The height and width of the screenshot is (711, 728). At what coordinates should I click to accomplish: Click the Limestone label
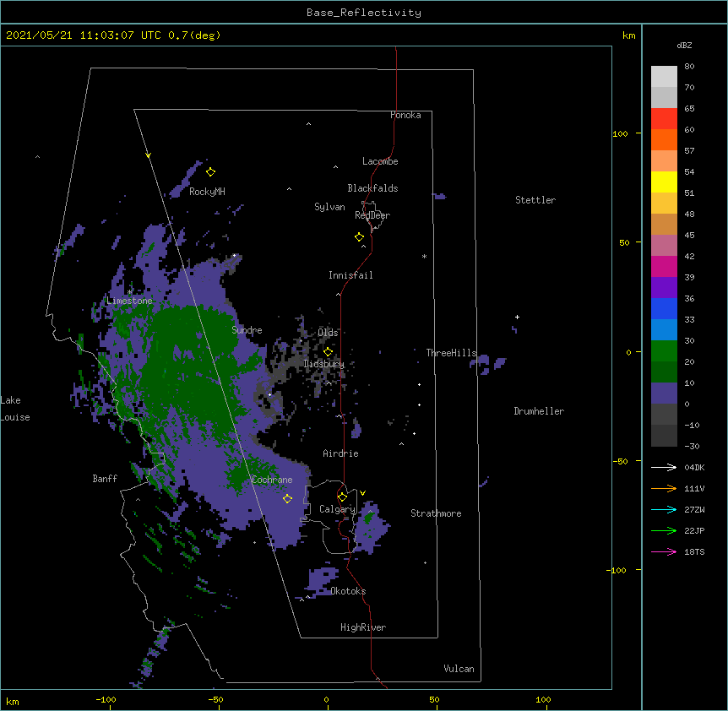tap(129, 301)
